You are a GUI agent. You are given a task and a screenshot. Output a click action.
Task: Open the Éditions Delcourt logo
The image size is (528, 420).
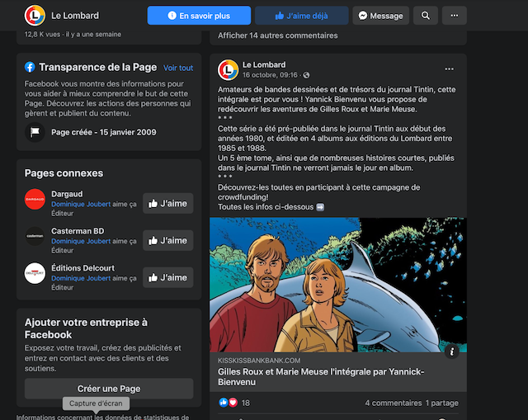(35, 273)
